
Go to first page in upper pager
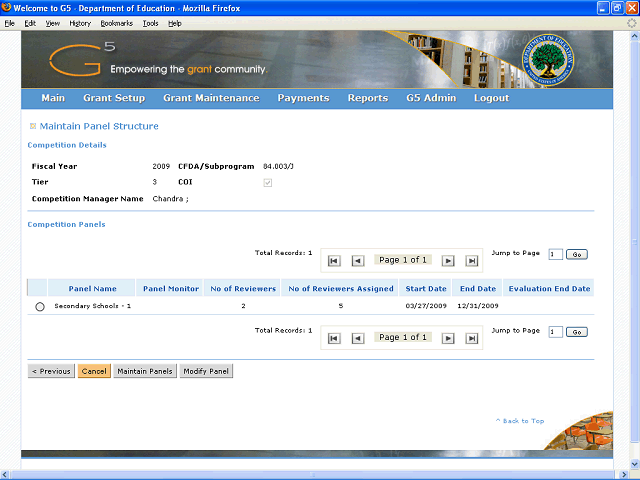pyautogui.click(x=334, y=260)
